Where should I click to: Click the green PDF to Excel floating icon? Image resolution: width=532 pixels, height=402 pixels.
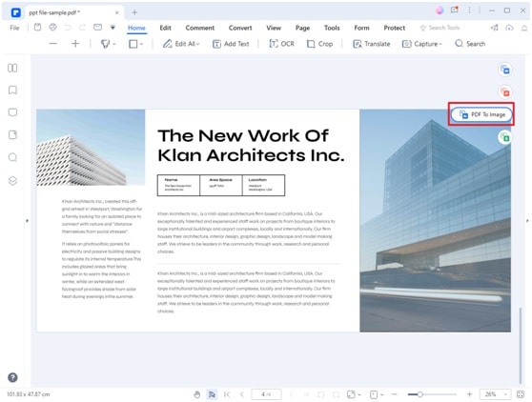click(x=505, y=137)
